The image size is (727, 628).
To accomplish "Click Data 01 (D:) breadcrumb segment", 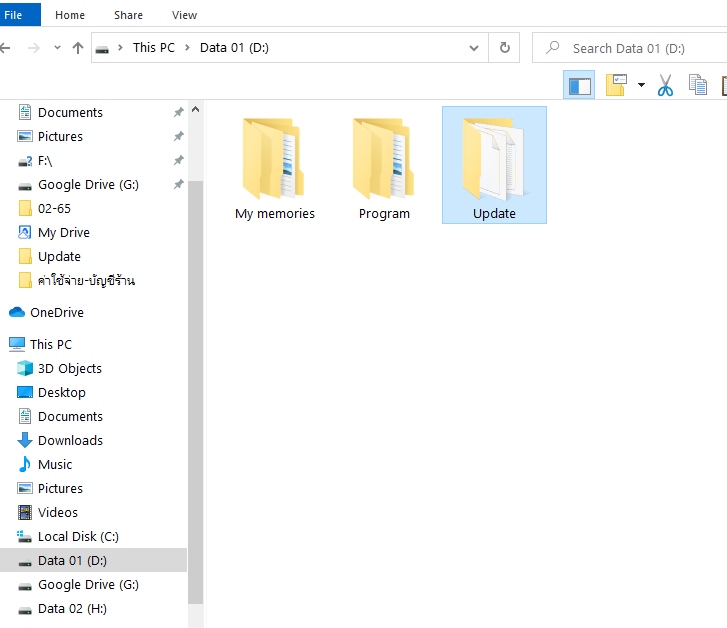I will point(234,47).
